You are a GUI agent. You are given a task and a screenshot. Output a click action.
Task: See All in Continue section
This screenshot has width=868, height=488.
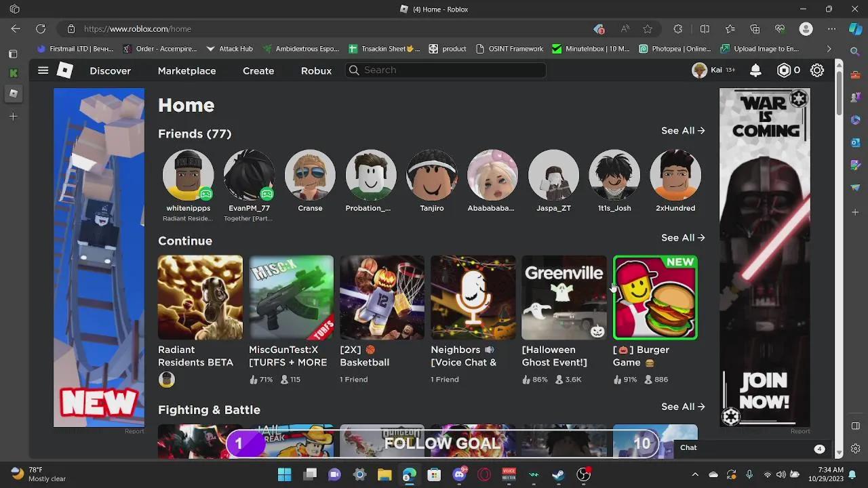pos(683,238)
